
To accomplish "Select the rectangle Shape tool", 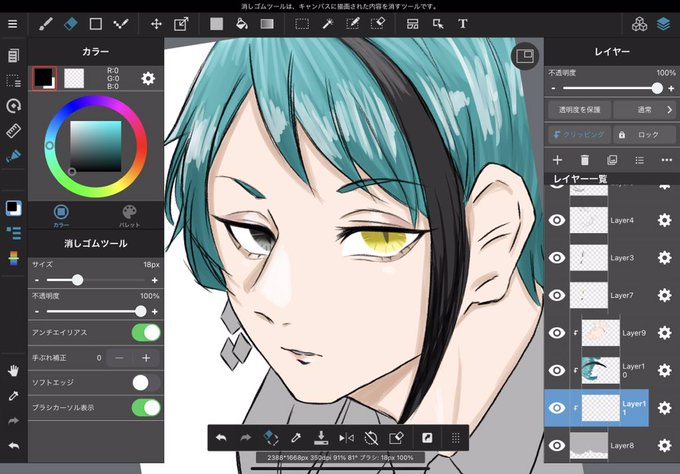I will [x=95, y=24].
